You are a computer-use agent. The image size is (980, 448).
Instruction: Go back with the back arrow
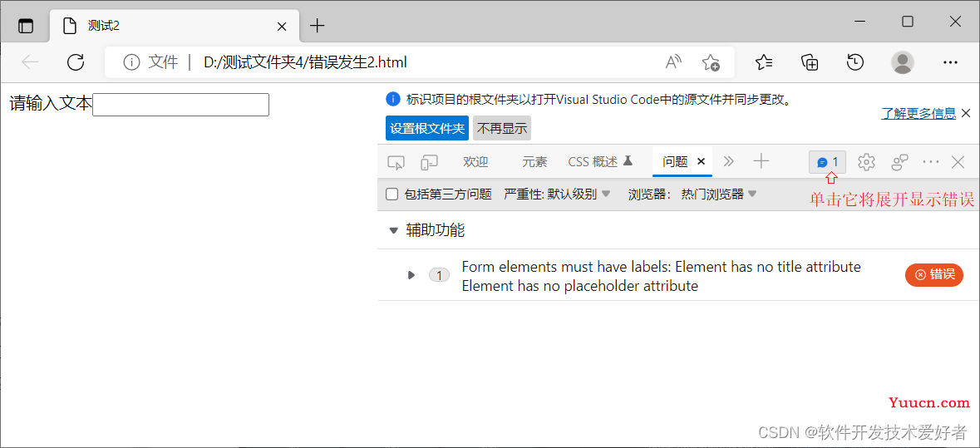30,62
